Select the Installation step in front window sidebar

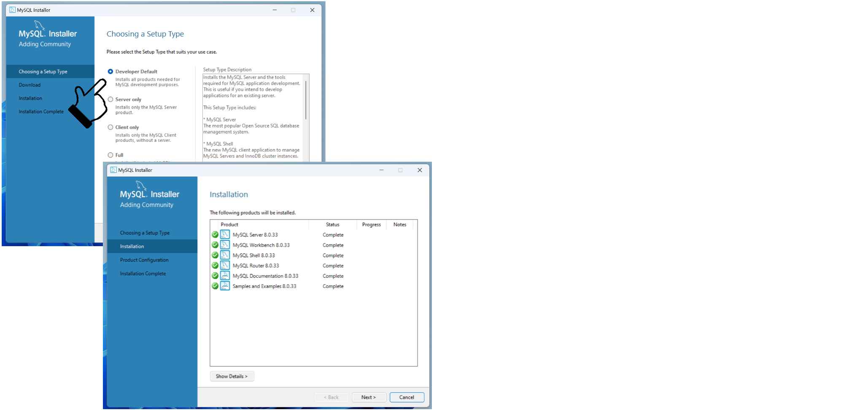pos(152,246)
